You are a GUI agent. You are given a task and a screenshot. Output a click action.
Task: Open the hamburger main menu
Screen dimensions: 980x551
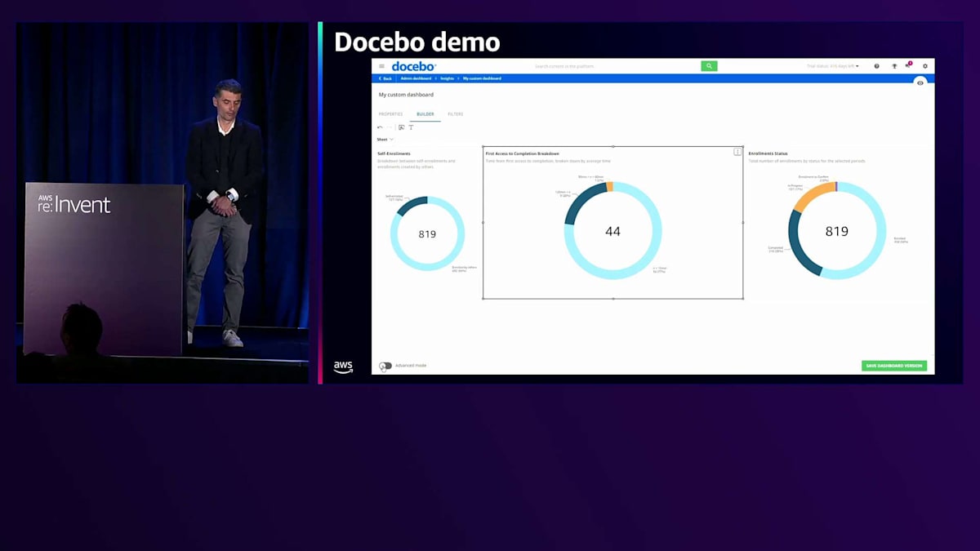[381, 66]
